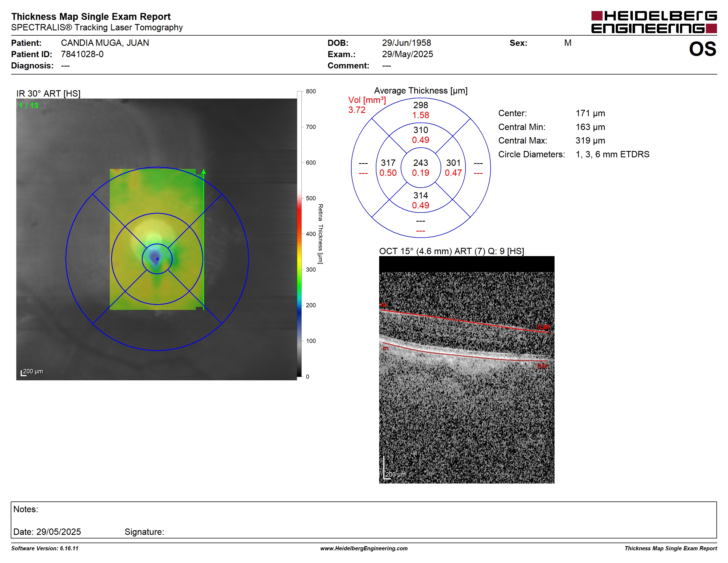Open the www.HeidelbergEngineering.com link
The image size is (728, 563).
[364, 549]
